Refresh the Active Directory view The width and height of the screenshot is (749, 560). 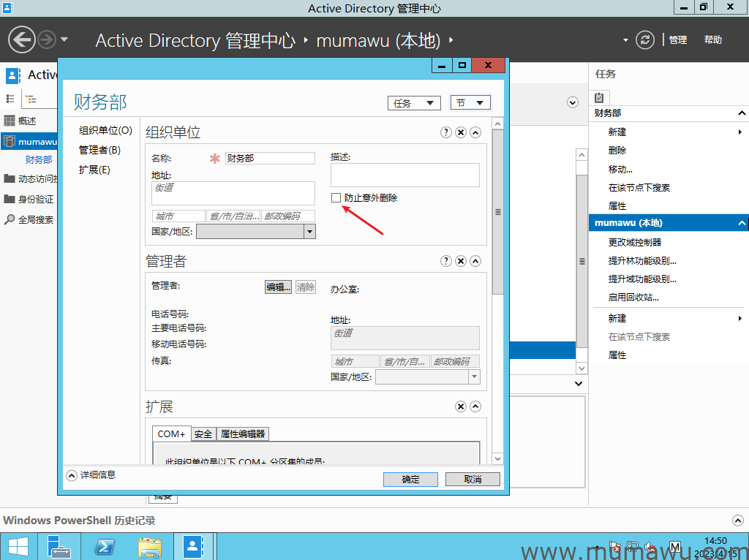tap(645, 39)
